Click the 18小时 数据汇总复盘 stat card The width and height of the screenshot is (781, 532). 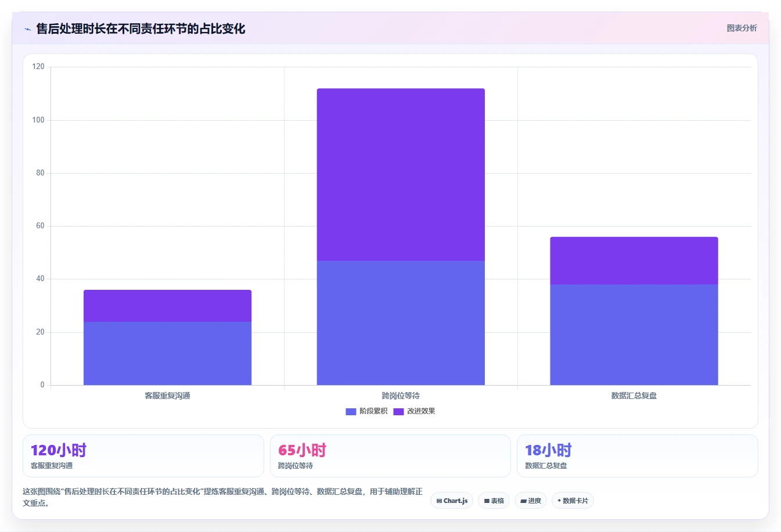coord(638,456)
